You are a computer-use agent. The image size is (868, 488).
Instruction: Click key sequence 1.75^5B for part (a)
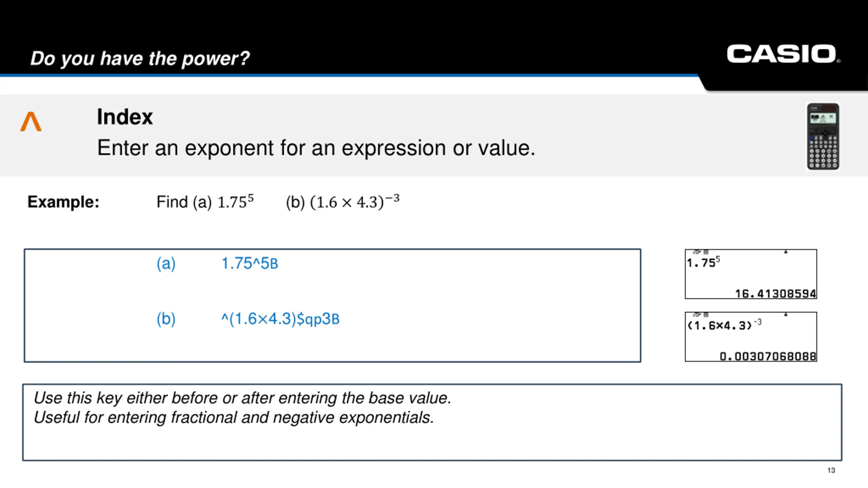[x=250, y=263]
